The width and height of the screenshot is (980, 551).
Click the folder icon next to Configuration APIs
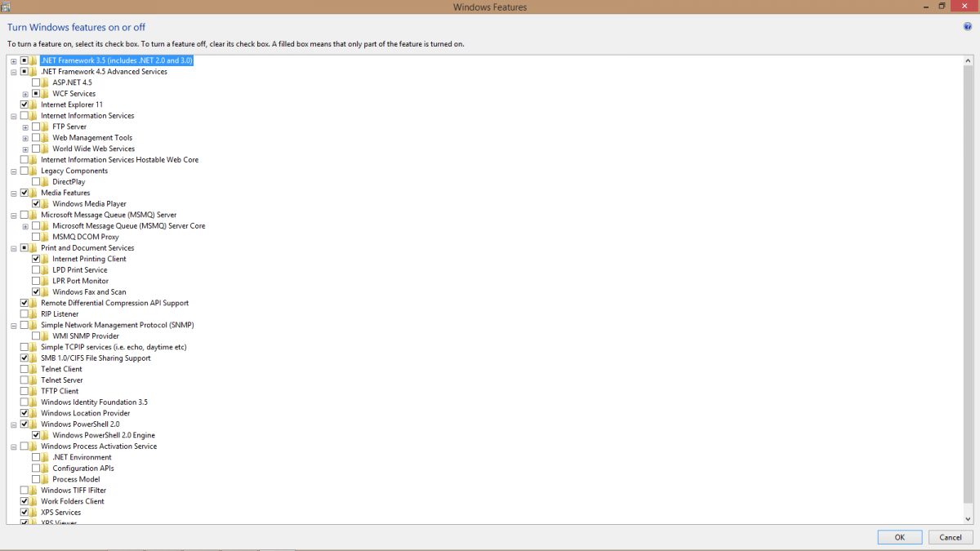46,469
